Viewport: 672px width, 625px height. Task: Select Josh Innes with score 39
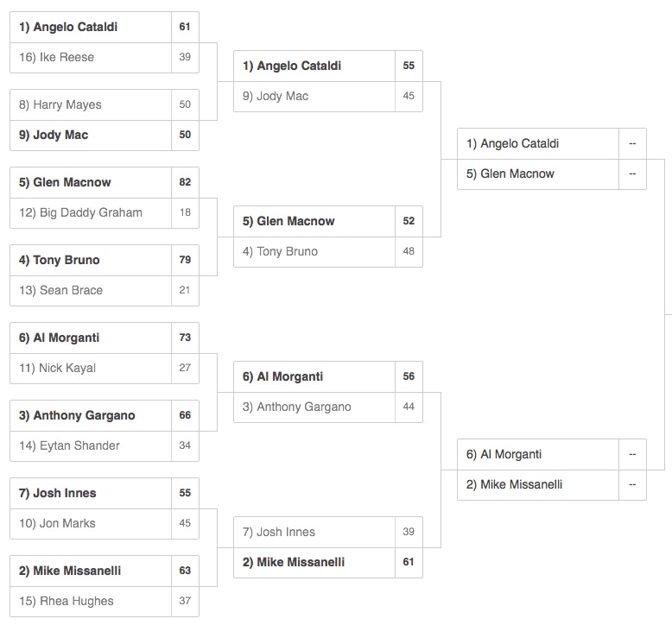pos(328,532)
